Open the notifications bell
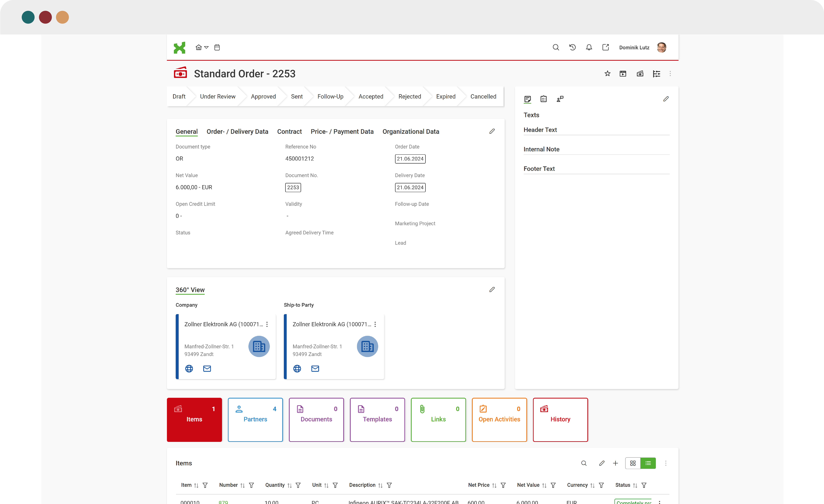 [x=589, y=48]
